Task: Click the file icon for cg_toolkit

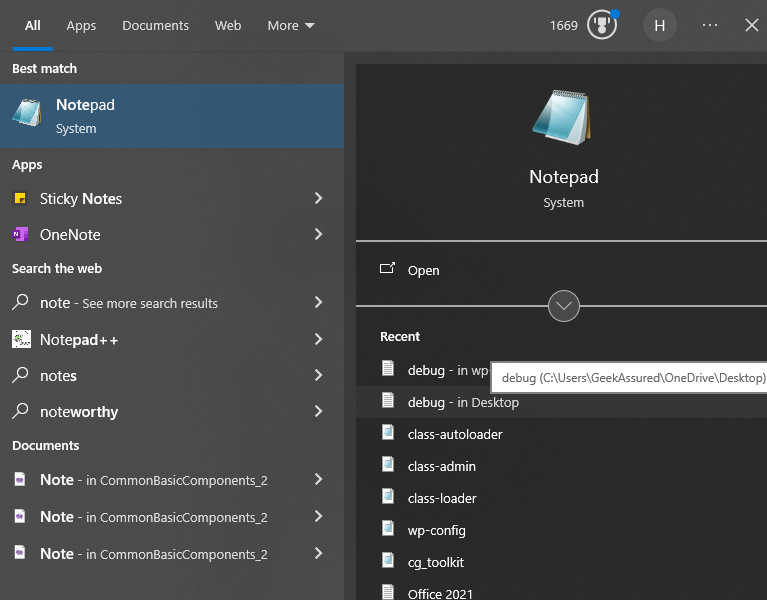Action: 388,560
